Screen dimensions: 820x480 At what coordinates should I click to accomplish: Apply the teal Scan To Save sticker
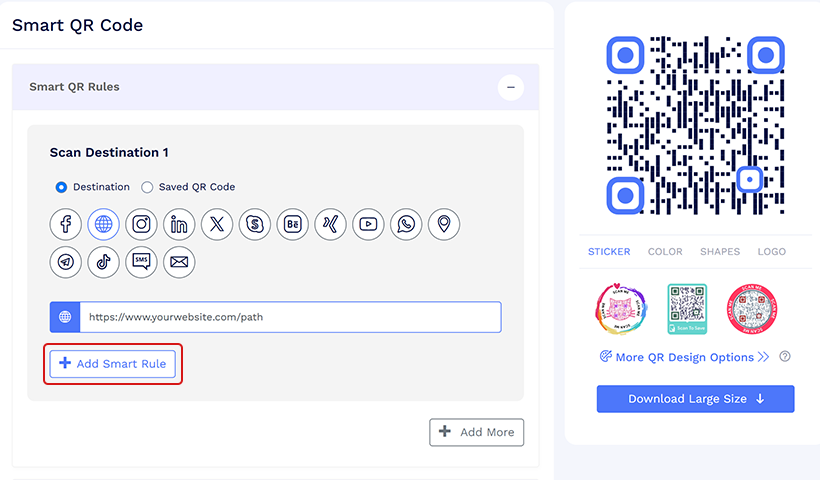click(x=687, y=309)
